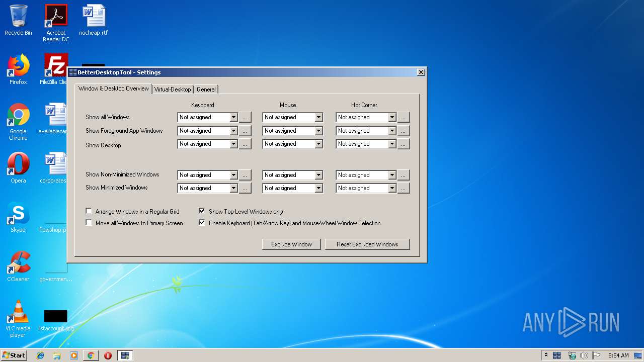Select the FileZilla Client desktop icon
644x362 pixels.
tap(54, 69)
